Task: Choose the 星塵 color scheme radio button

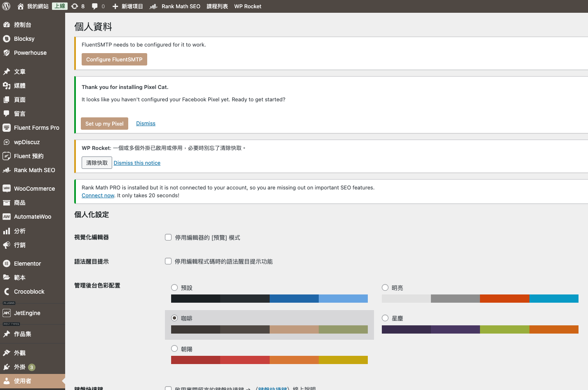Action: [385, 318]
